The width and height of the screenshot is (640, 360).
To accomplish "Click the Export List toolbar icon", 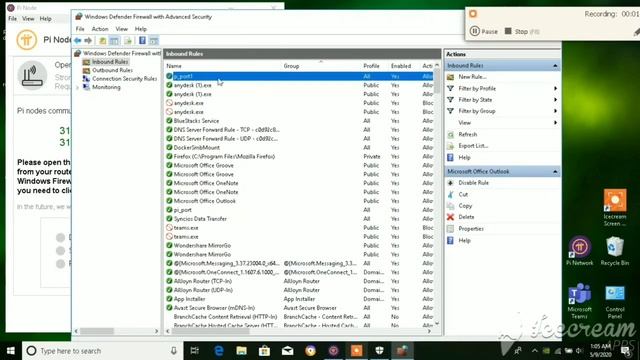I will pos(128,40).
